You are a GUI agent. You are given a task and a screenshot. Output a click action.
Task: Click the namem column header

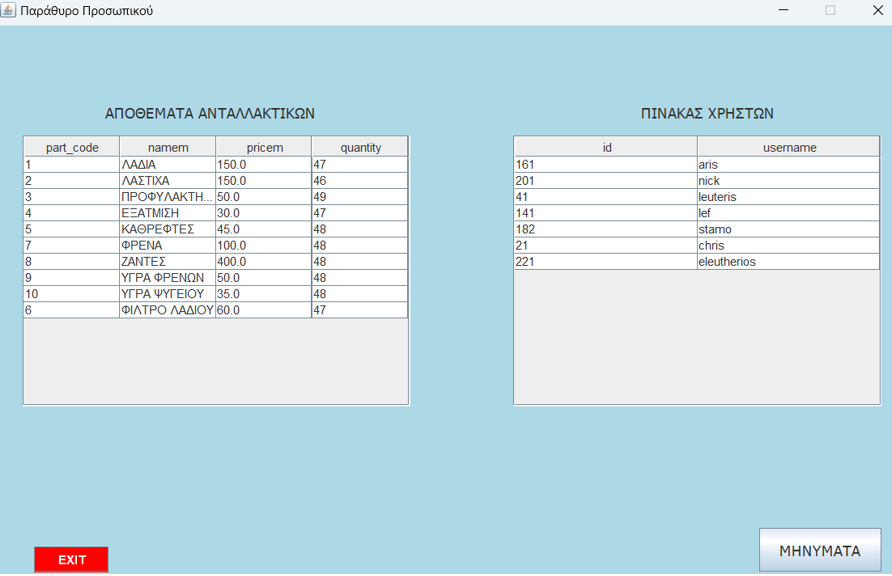point(167,147)
